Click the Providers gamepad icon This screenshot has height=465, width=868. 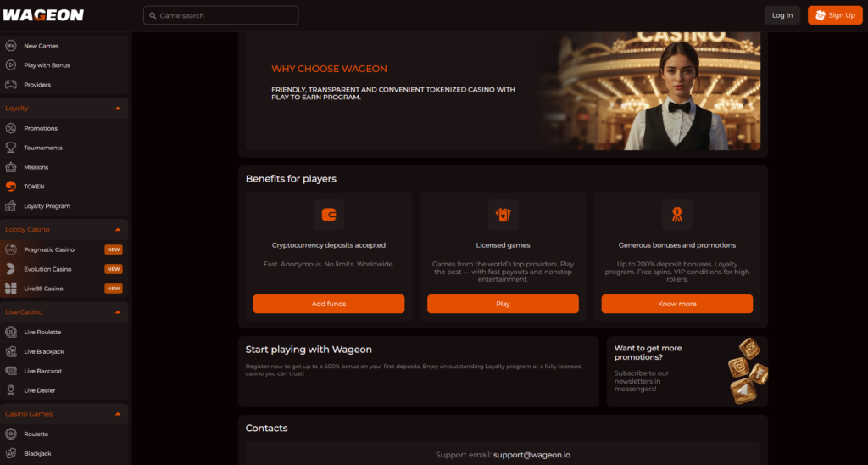pos(11,85)
